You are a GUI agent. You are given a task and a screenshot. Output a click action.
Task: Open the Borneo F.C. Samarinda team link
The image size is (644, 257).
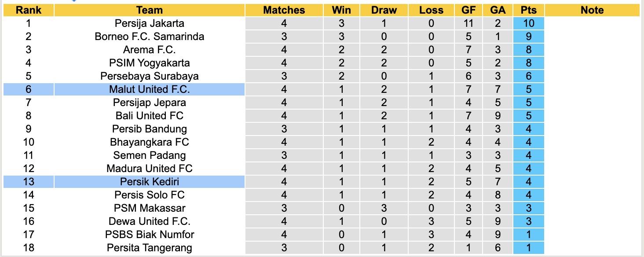(150, 37)
